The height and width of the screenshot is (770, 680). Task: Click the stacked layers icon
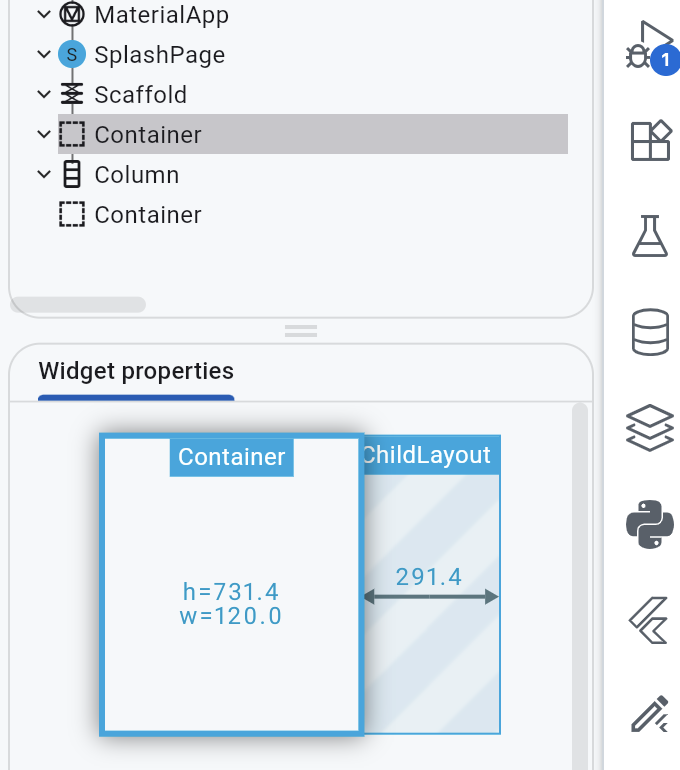[650, 427]
